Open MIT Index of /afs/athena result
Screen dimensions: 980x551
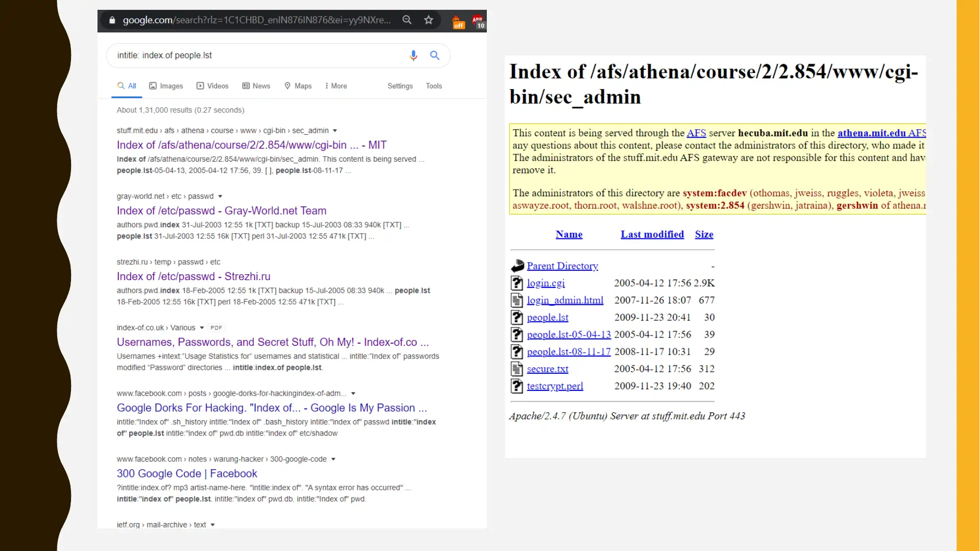coord(252,145)
